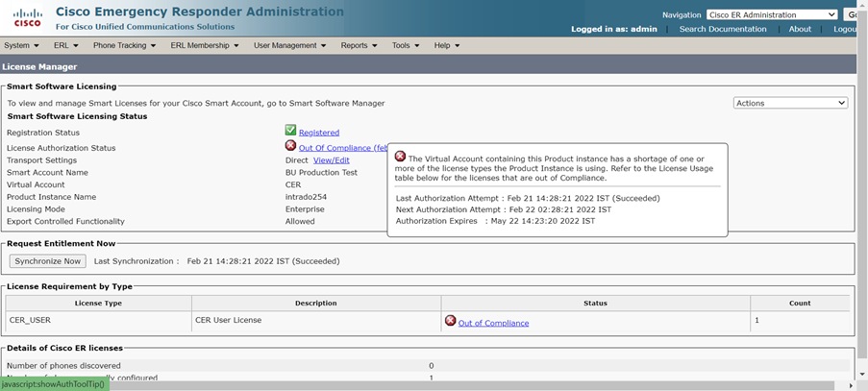Click the Last Authorization Attempt line
The image size is (868, 391).
coord(528,198)
